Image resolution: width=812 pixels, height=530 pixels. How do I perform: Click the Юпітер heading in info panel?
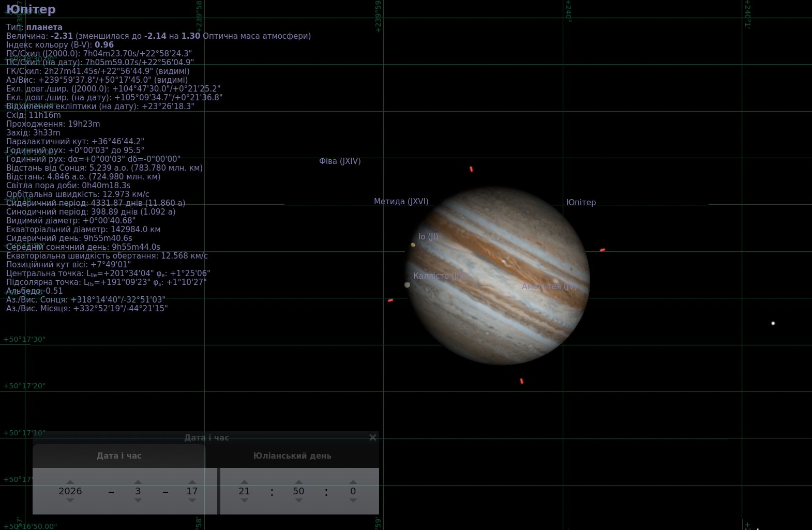(31, 9)
